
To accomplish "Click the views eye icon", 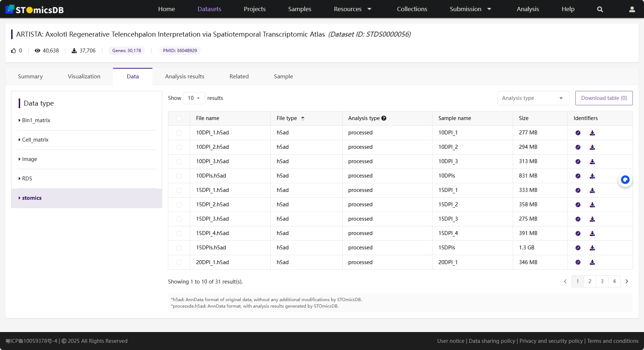I will (x=37, y=51).
